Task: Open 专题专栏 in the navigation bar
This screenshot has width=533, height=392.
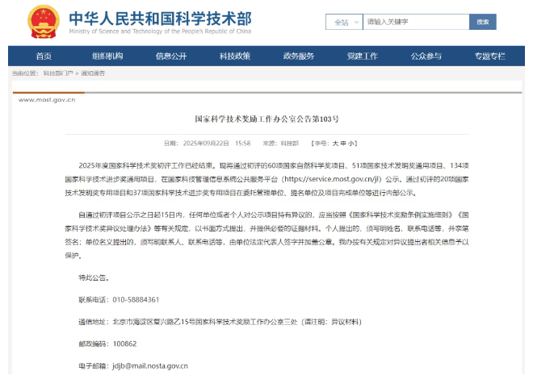Action: (x=490, y=56)
